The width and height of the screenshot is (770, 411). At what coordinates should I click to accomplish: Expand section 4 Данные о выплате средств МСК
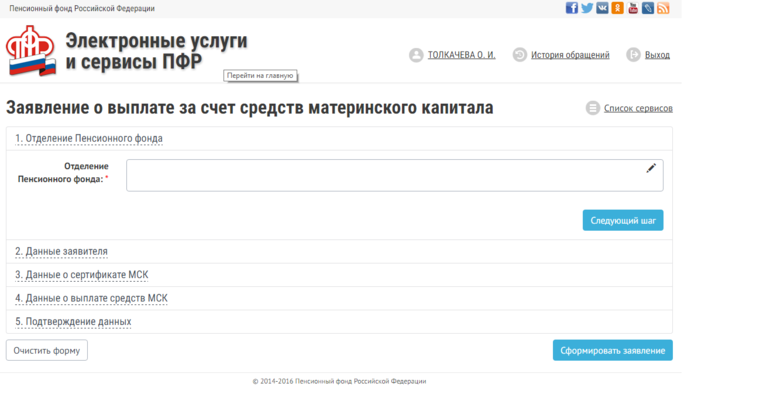91,298
